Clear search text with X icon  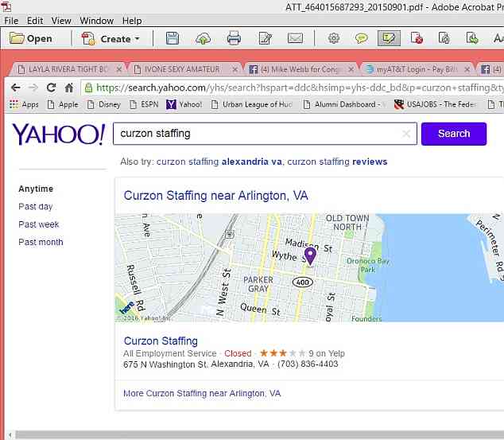tap(406, 134)
